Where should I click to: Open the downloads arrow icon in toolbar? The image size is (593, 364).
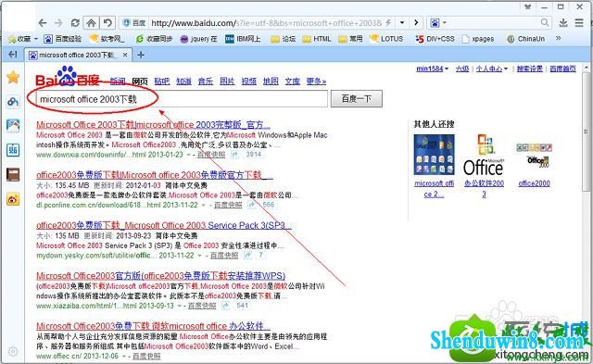pyautogui.click(x=563, y=23)
